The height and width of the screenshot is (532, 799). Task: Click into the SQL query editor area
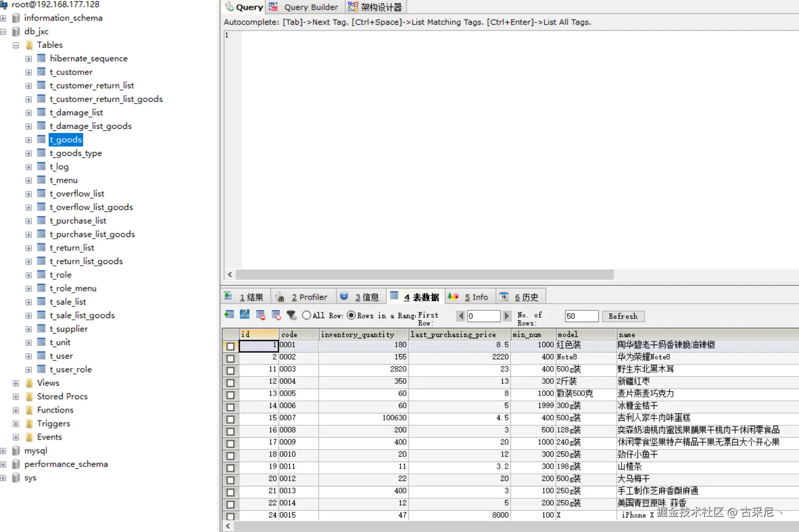click(x=520, y=150)
